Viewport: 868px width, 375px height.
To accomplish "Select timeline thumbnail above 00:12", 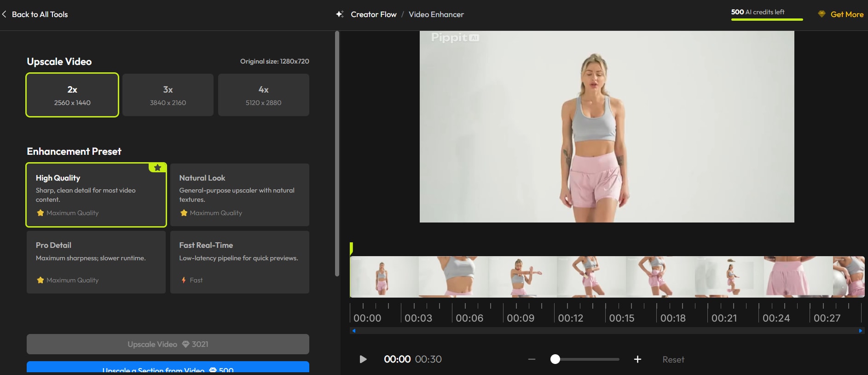I will pyautogui.click(x=591, y=276).
